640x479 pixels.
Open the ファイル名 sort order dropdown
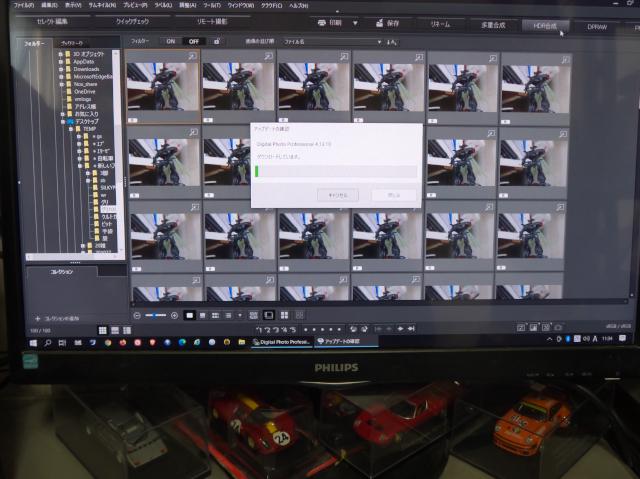click(332, 42)
